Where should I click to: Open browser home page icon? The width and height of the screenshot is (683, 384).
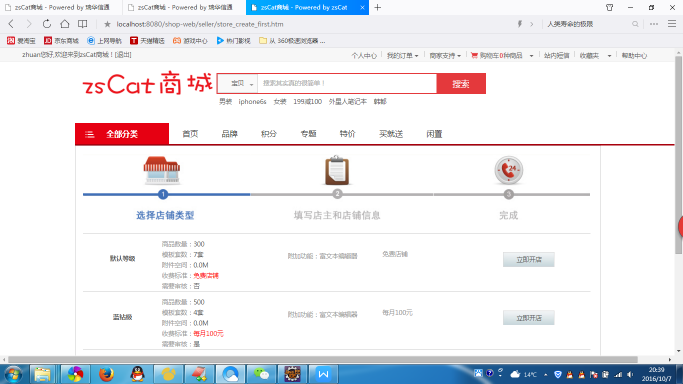64,24
